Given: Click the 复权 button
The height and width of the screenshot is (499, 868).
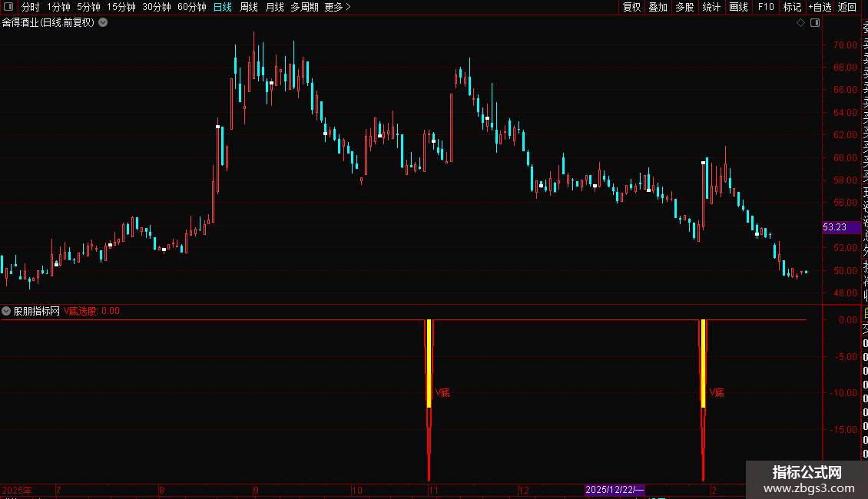Looking at the screenshot, I should pos(631,7).
